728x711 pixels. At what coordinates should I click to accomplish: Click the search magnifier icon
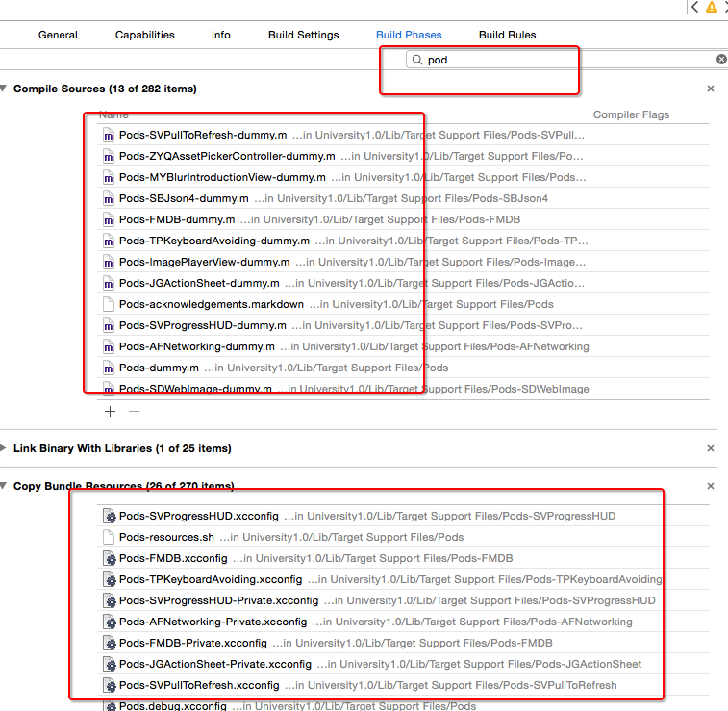[x=417, y=60]
